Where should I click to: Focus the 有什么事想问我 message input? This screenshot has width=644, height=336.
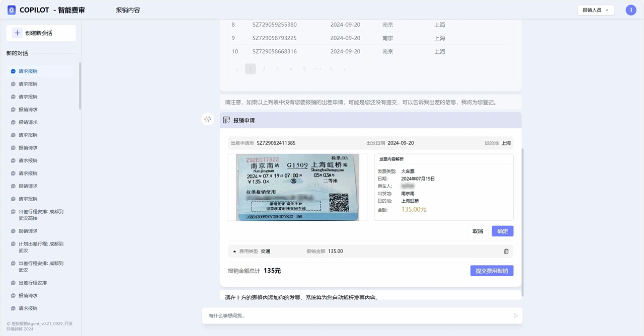pos(357,315)
